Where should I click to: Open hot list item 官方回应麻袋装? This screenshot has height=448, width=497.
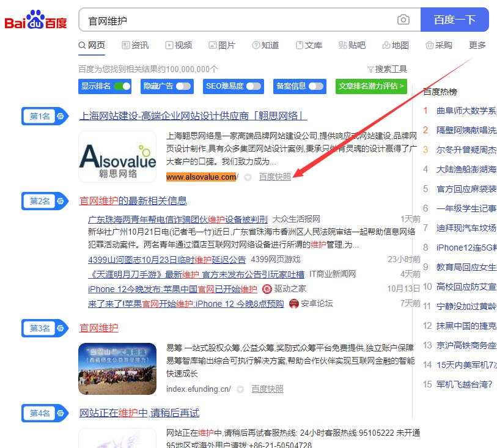pyautogui.click(x=466, y=189)
